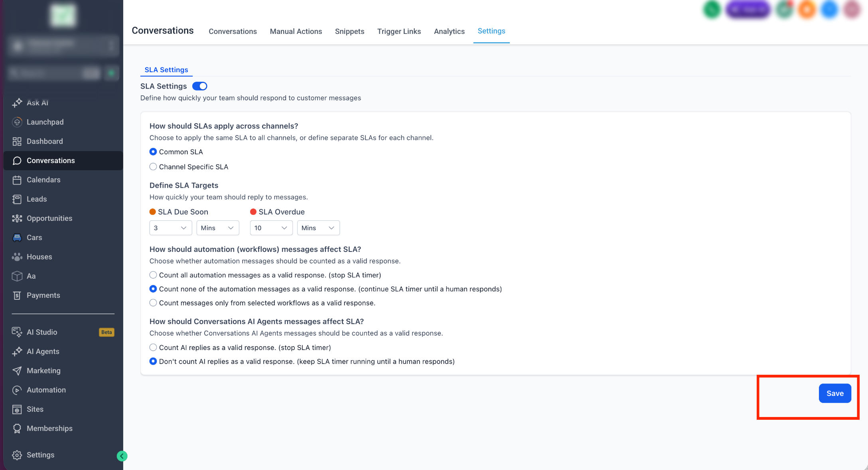Screen dimensions: 868x470
Task: Open the Calendars icon
Action: pos(17,180)
